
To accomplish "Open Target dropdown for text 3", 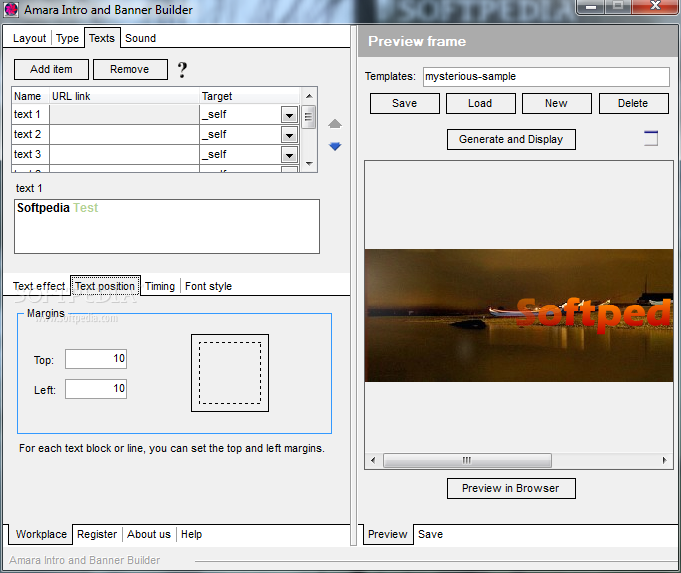I will 289,155.
